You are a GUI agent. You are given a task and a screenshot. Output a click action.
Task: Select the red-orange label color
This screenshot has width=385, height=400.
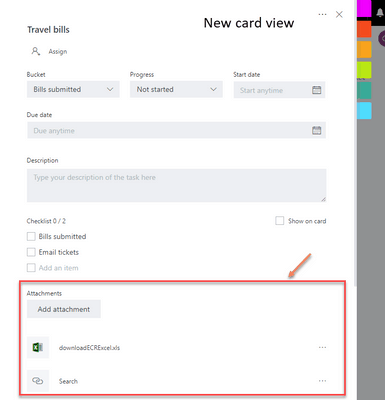364,29
